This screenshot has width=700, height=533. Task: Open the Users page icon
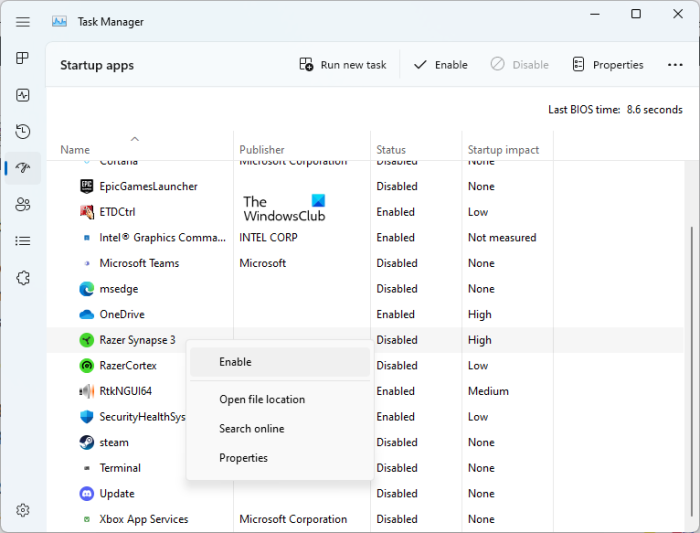[x=23, y=204]
